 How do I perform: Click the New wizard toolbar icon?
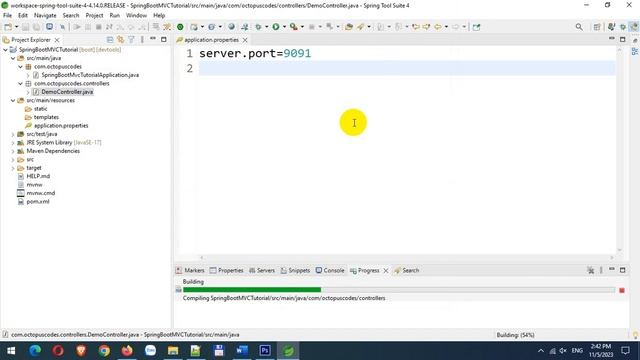(8, 27)
